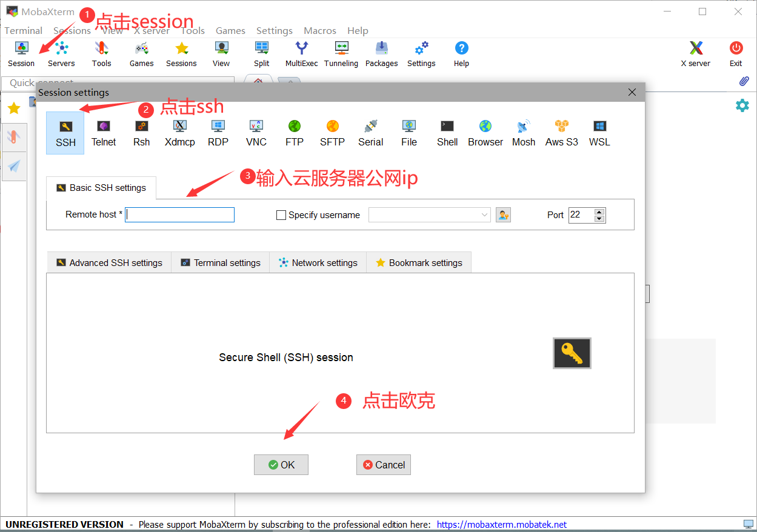Open the Tunneling toolbar icon
Screen dimensions: 757x532
(341, 54)
